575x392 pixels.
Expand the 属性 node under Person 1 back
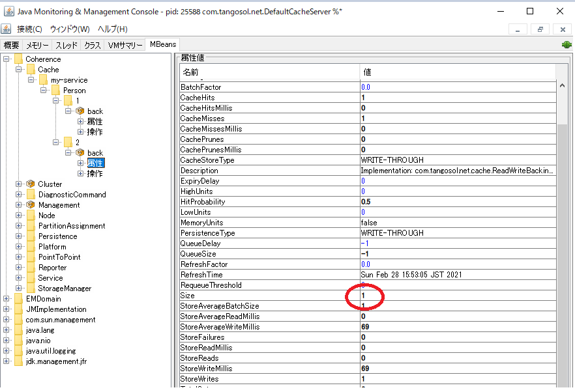point(80,121)
